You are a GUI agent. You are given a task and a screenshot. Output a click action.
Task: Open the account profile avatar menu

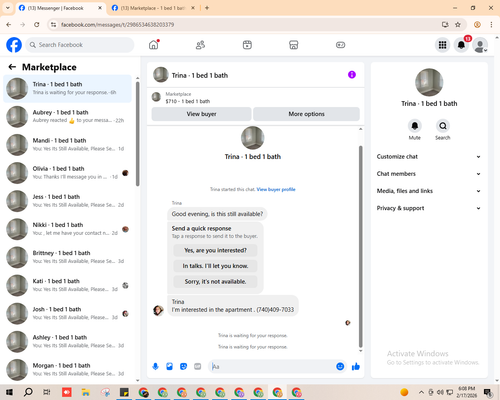click(x=480, y=45)
